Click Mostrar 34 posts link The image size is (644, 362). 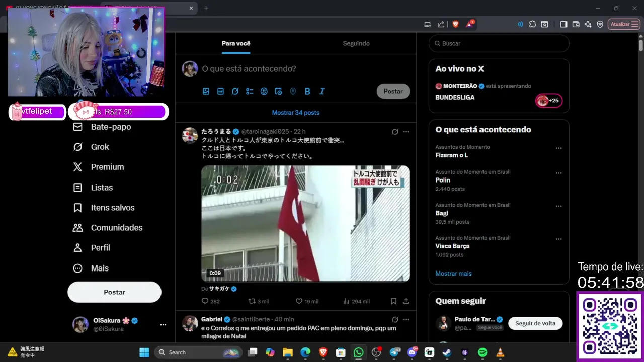[x=296, y=113]
